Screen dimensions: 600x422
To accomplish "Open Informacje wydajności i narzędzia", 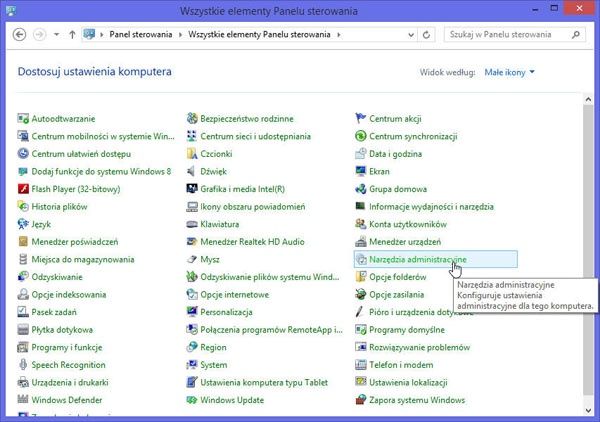I will tap(431, 207).
